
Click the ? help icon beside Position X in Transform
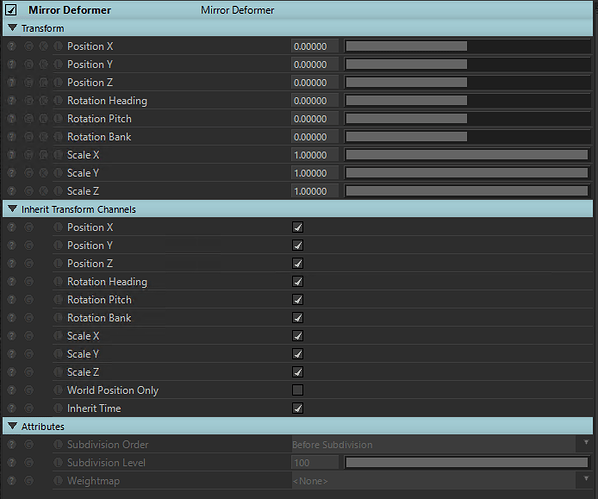click(12, 47)
